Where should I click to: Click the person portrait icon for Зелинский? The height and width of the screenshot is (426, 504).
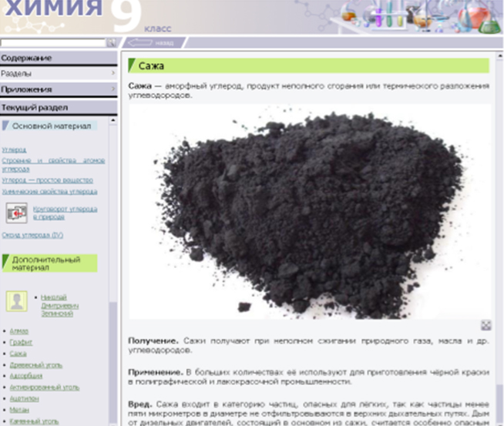click(17, 303)
